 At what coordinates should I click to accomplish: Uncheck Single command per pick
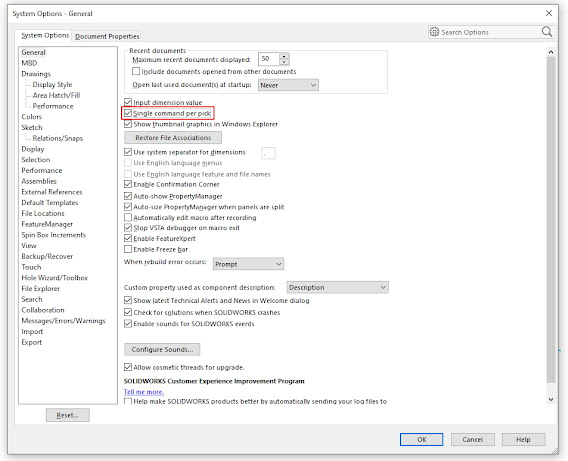pos(128,113)
